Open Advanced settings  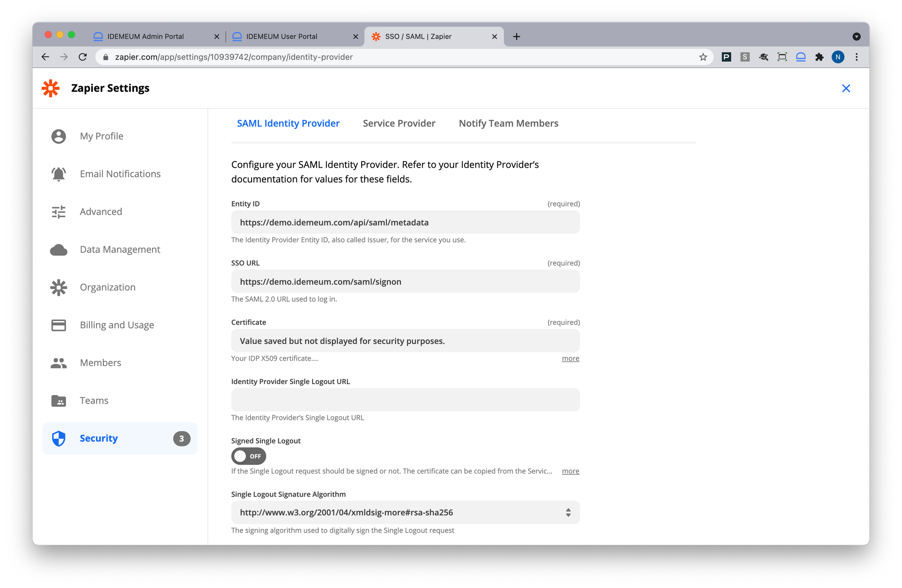[120, 212]
